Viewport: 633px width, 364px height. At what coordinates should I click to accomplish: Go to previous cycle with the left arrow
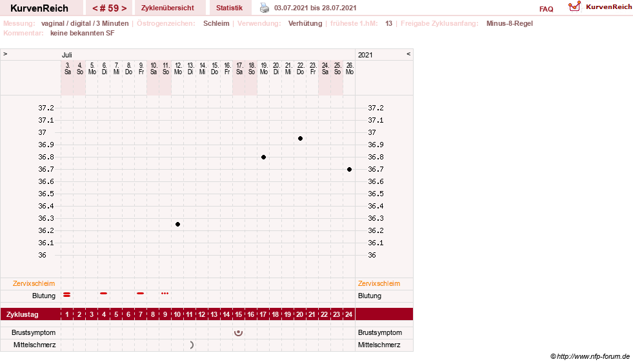pos(95,8)
